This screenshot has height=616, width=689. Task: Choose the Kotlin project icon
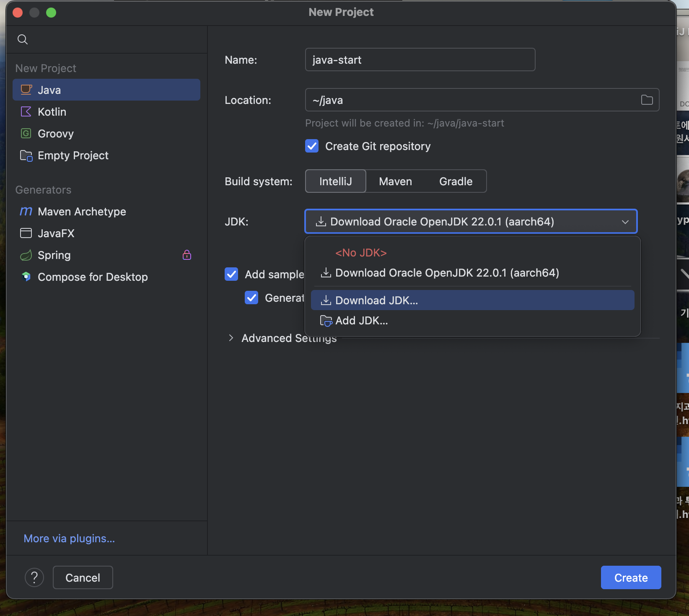tap(26, 112)
